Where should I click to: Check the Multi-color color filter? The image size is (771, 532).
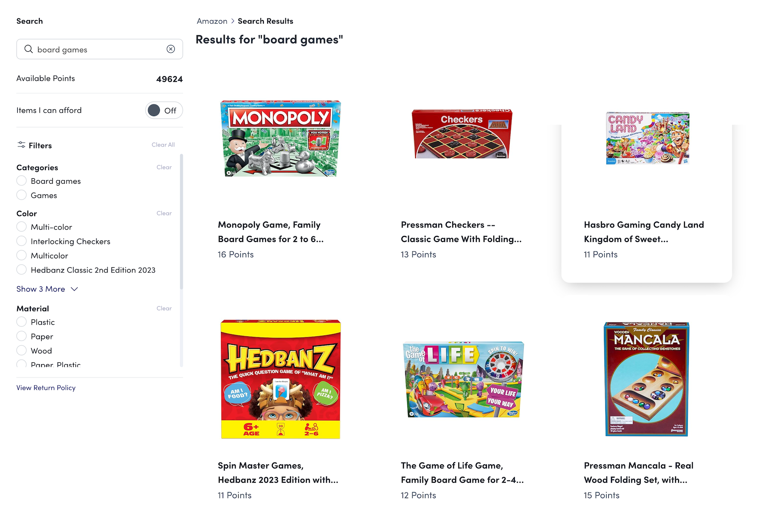(21, 227)
